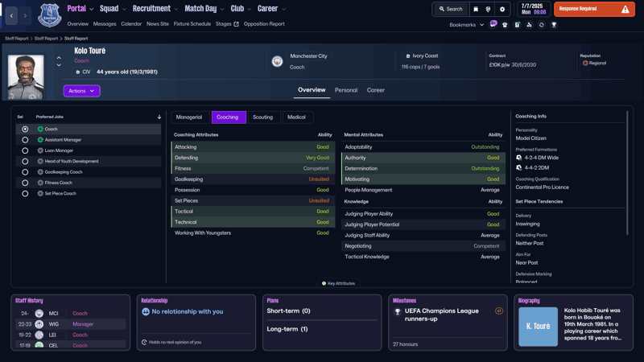Click the WIG club badge in Staff History
This screenshot has width=644, height=362.
click(39, 324)
